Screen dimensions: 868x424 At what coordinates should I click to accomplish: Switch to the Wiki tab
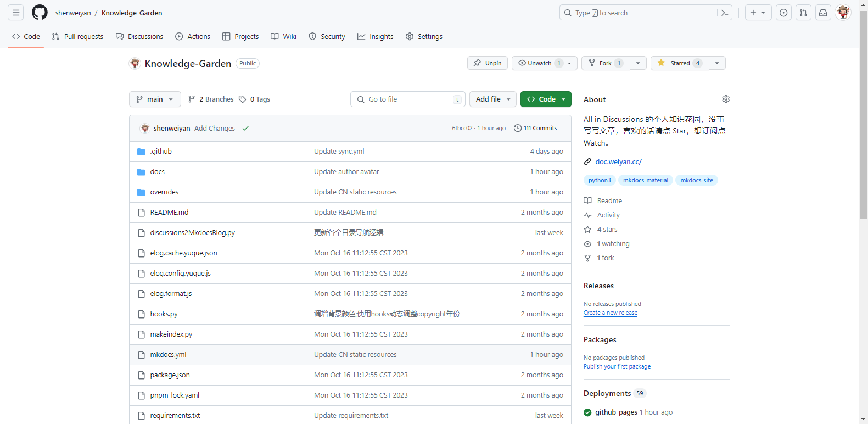click(283, 36)
